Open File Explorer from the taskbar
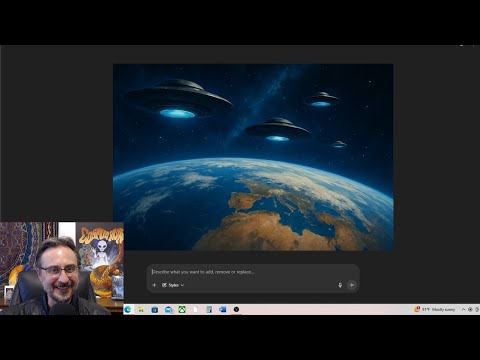 point(141,310)
